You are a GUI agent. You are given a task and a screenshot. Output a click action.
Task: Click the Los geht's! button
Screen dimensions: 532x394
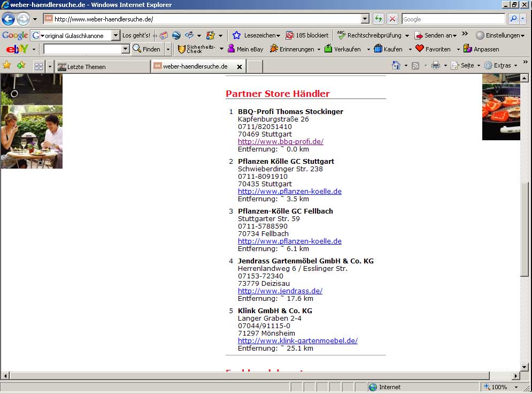pyautogui.click(x=136, y=35)
